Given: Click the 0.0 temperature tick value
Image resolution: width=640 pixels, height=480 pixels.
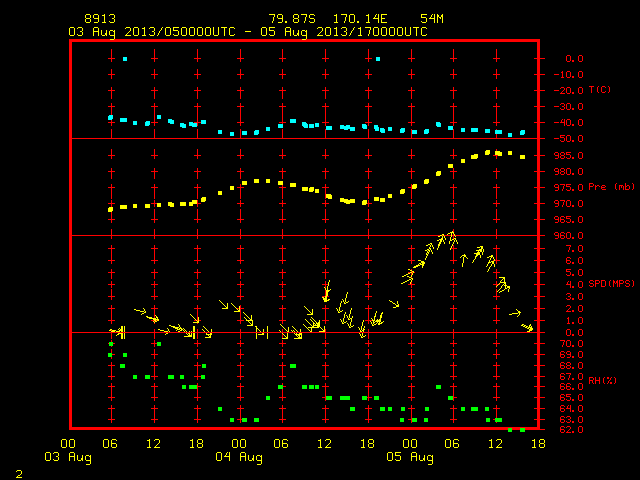Looking at the screenshot, I should 574,58.
